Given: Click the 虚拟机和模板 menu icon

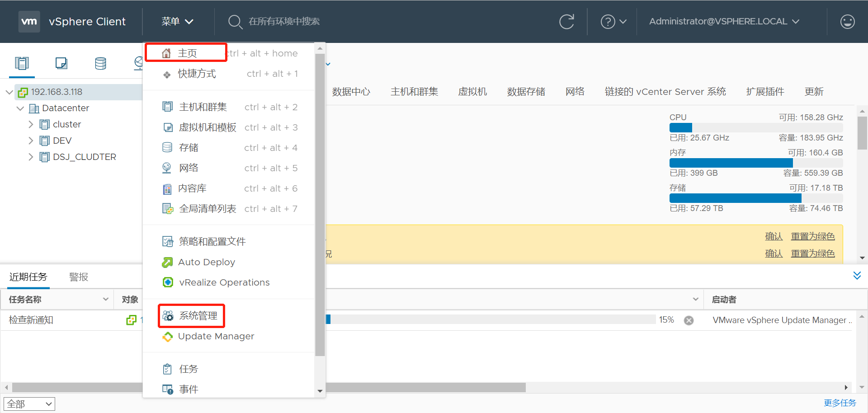Looking at the screenshot, I should click(168, 127).
